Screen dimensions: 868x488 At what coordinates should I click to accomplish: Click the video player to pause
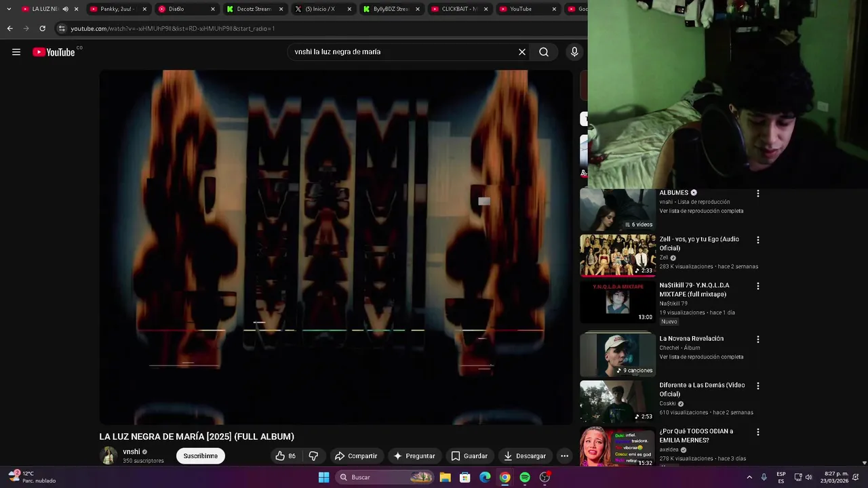tap(336, 247)
